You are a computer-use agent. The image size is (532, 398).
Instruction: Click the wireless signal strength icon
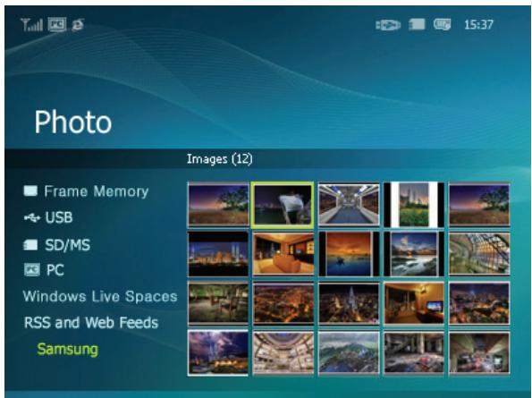tap(31, 24)
